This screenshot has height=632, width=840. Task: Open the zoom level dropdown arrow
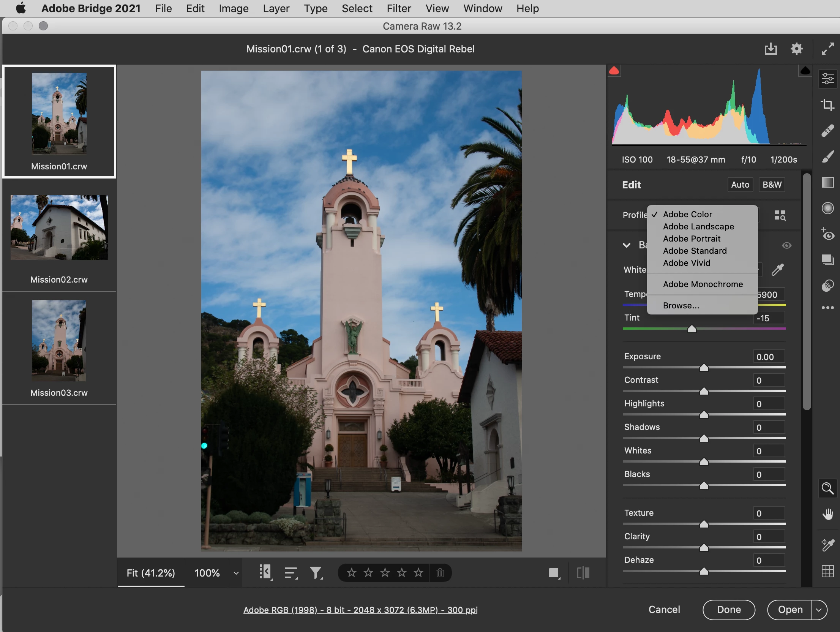coord(236,573)
